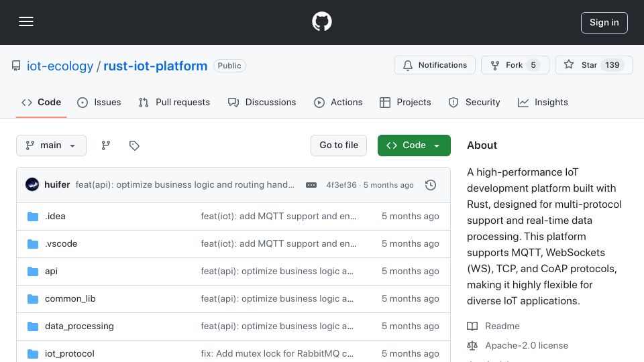Click the api folder icon
Screen dimensions: 644x362
(33, 271)
